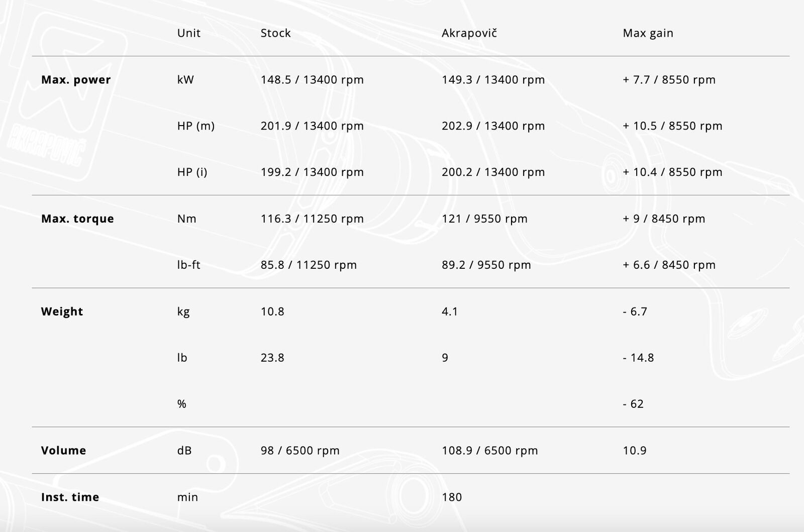Select the Inst. time row label

70,497
